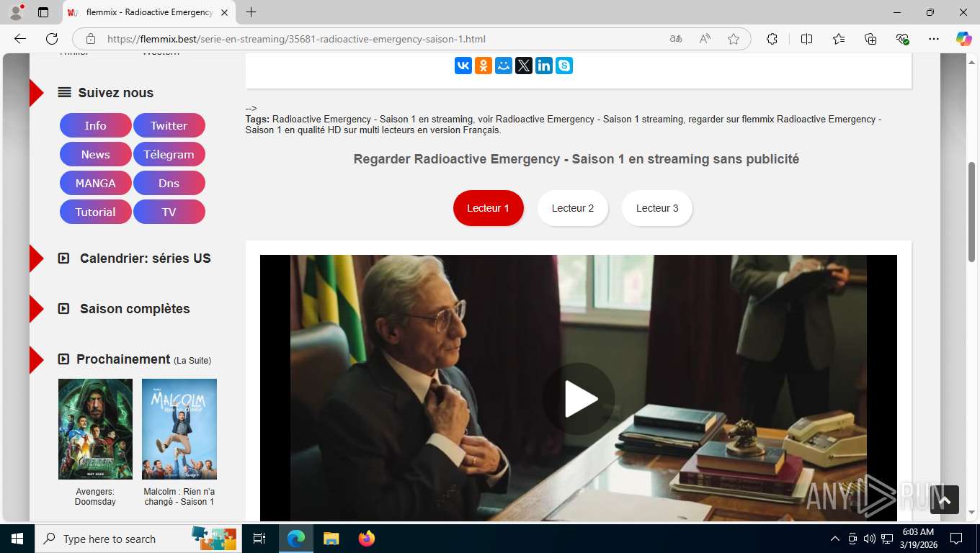
Task: Share via Skype icon
Action: [564, 66]
